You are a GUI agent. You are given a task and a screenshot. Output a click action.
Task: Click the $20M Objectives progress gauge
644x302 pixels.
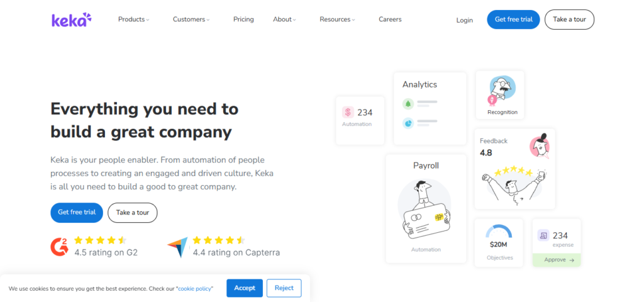[x=499, y=233]
